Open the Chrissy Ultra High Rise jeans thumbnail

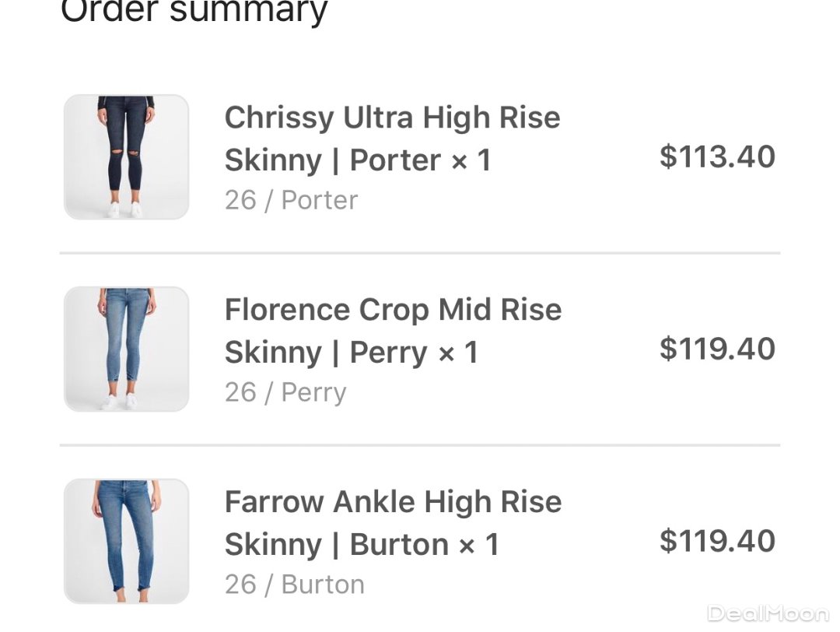point(126,157)
